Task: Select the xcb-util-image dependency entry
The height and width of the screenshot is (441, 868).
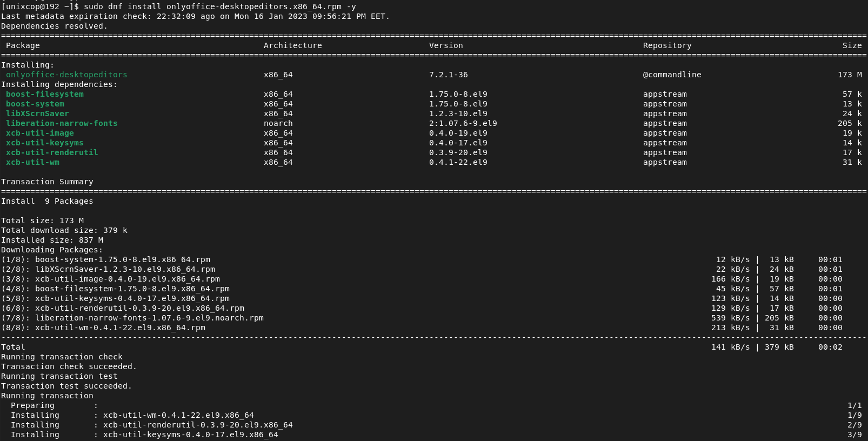Action: tap(40, 133)
